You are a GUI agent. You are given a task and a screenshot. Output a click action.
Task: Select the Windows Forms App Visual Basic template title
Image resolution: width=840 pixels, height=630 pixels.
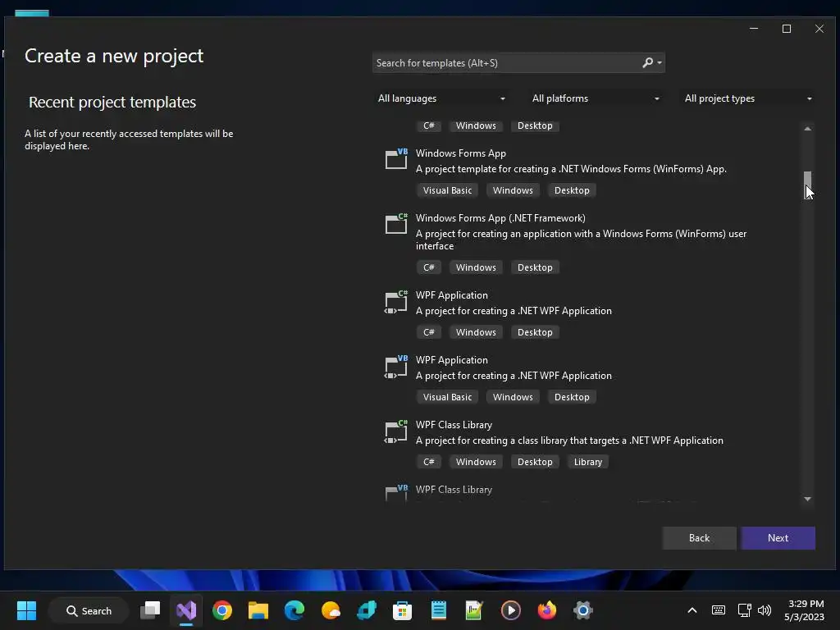(461, 153)
